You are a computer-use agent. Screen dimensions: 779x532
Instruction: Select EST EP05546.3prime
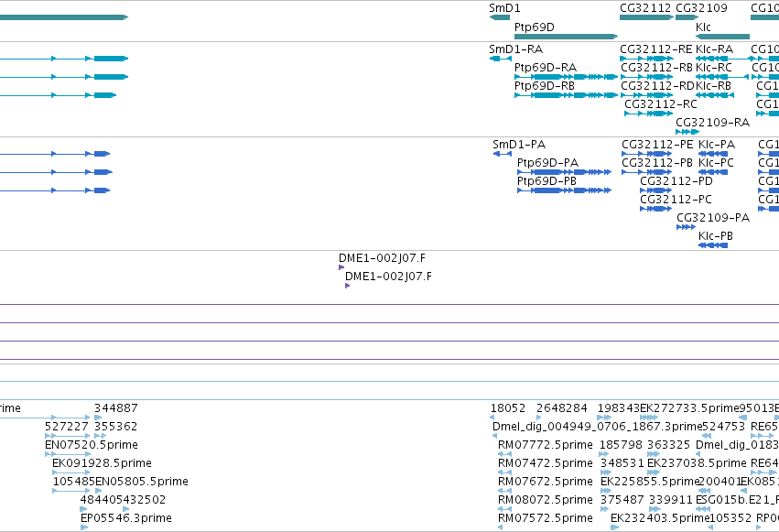(x=84, y=527)
